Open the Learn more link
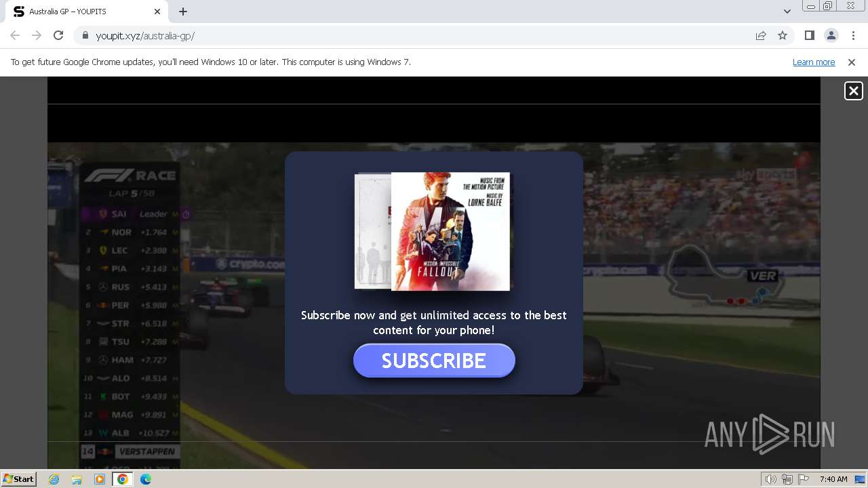The width and height of the screenshot is (868, 488). (x=814, y=62)
